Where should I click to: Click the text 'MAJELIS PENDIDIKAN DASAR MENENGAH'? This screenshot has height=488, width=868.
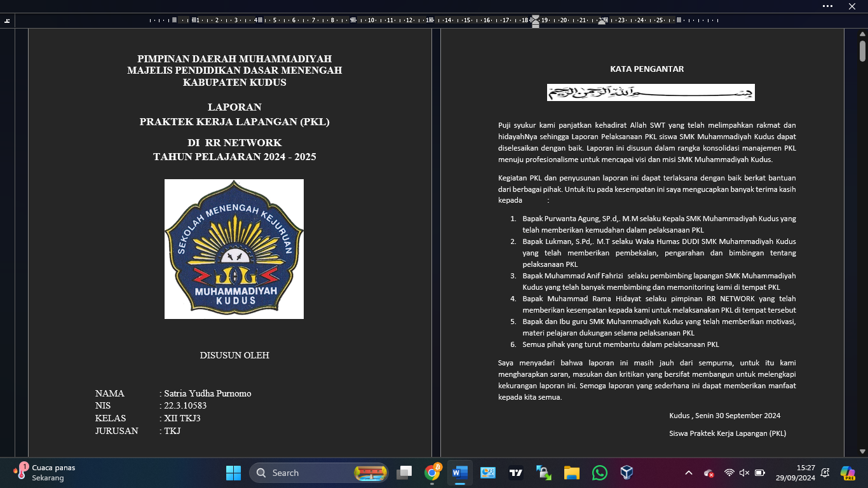coord(234,71)
